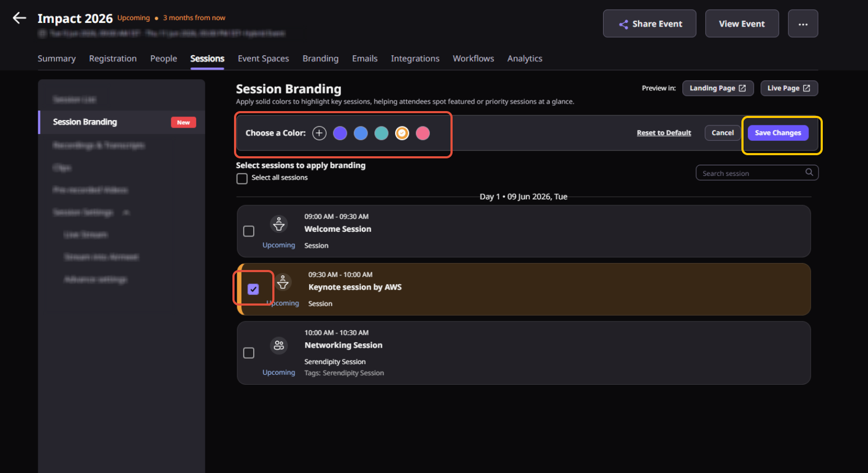
Task: Click the back arrow icon
Action: (x=19, y=18)
